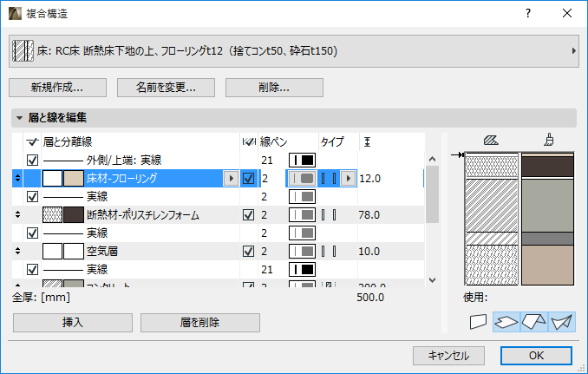Toggle the Slab usage icon

click(506, 322)
